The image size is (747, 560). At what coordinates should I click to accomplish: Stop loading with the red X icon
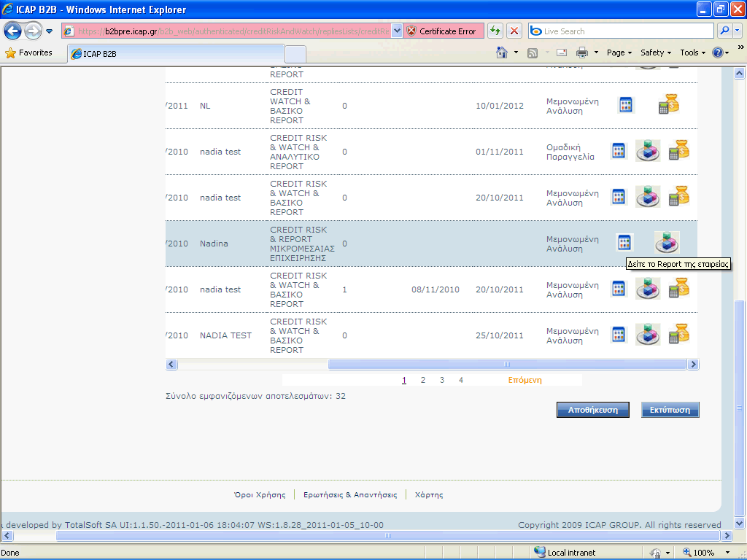pyautogui.click(x=514, y=31)
